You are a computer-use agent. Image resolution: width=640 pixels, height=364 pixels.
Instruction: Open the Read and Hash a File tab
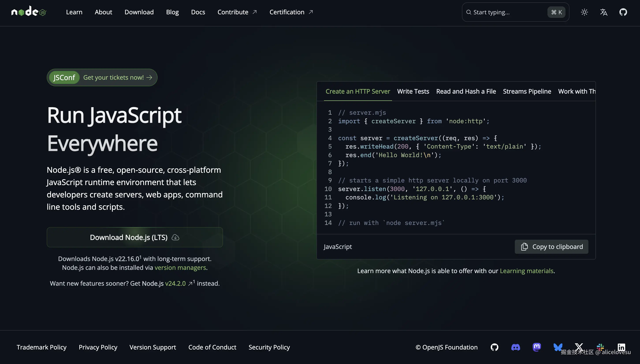[x=466, y=92]
